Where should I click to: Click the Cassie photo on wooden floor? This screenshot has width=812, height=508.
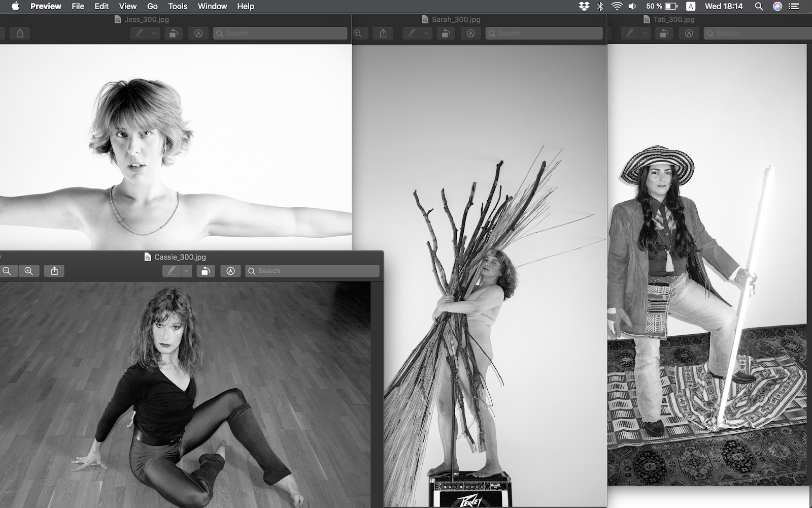(185, 395)
